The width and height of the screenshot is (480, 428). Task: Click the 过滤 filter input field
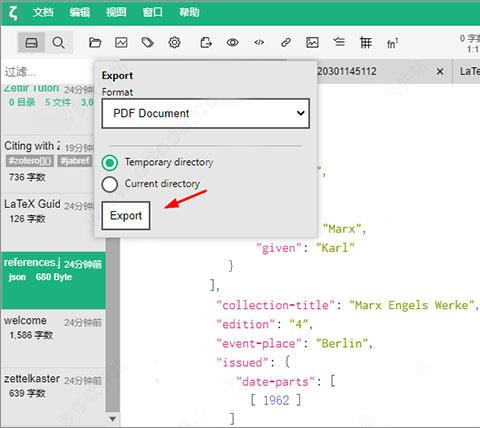[47, 72]
